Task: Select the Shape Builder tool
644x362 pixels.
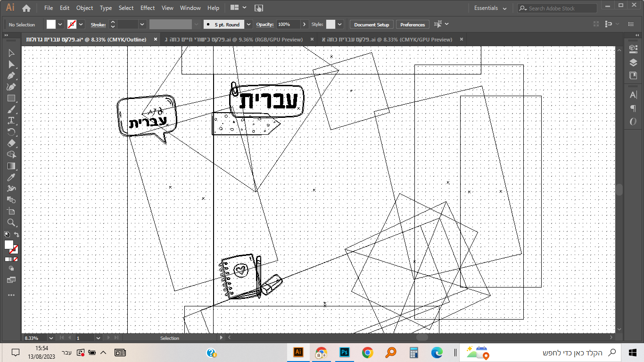Action: click(11, 155)
